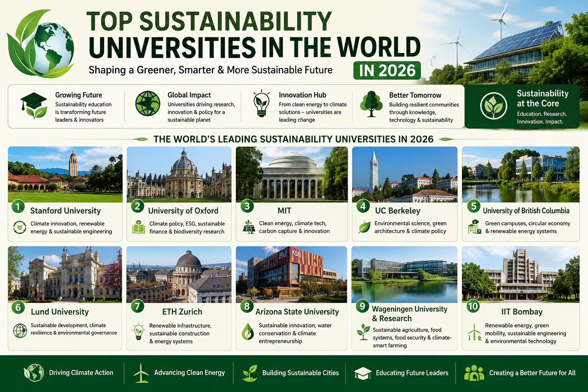Click the number 1 badge for Stanford

coord(18,207)
